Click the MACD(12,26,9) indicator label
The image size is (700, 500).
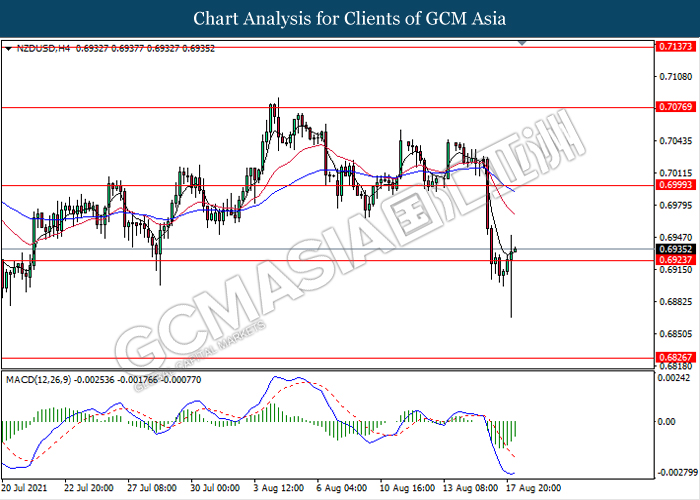click(38, 380)
